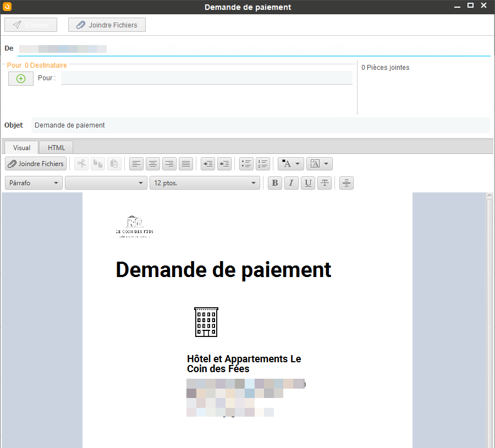Image resolution: width=495 pixels, height=448 pixels.
Task: Click the Joindre Fichiers button
Action: point(107,24)
